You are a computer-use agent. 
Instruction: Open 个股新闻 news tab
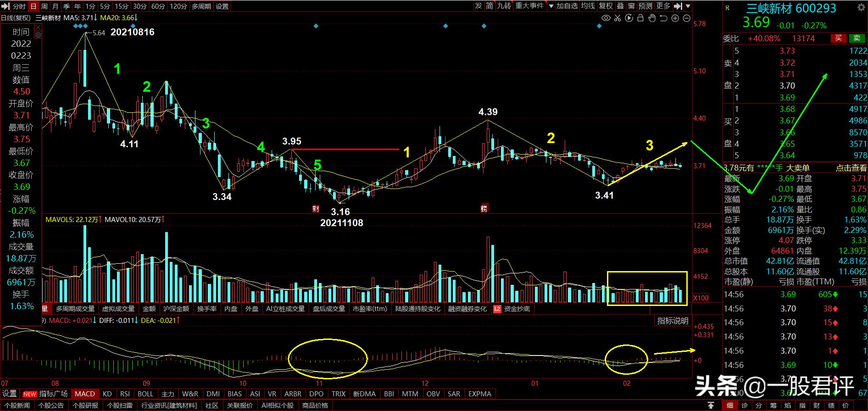tap(17, 405)
